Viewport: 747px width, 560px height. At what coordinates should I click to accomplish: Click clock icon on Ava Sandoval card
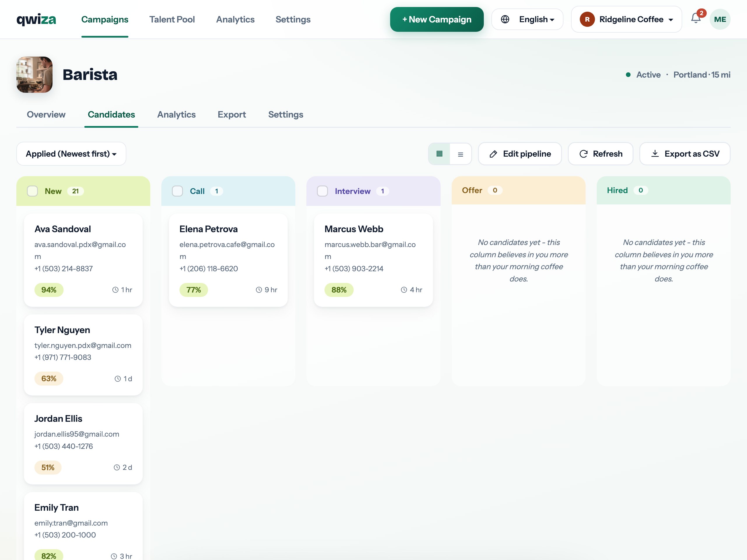tap(115, 290)
